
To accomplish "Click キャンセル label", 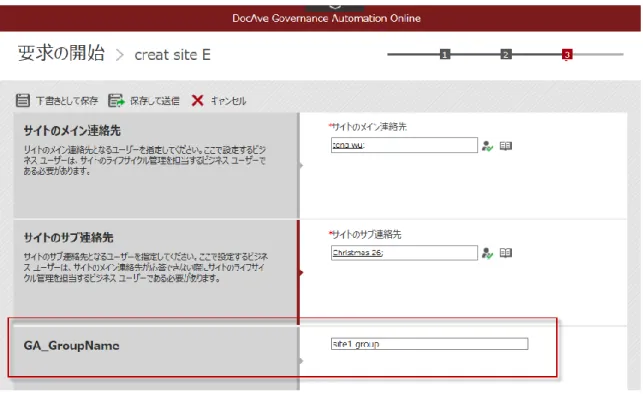I will (x=228, y=101).
